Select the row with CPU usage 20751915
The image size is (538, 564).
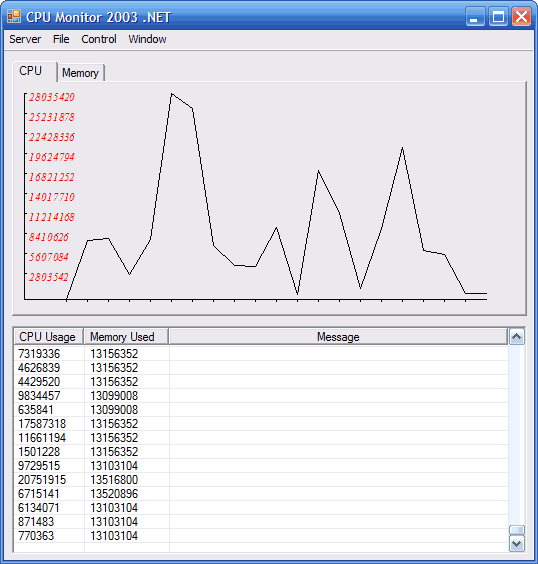point(261,480)
